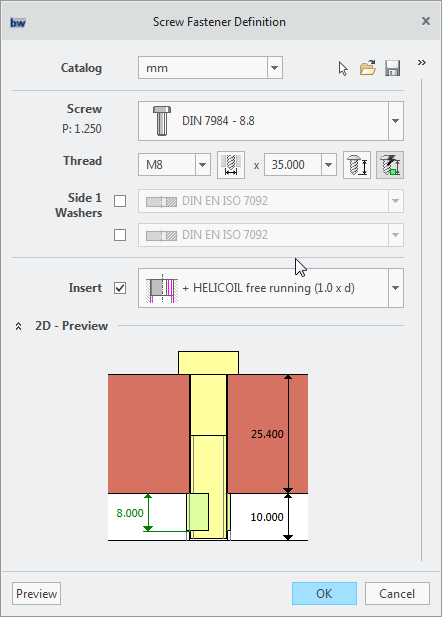Click the HELICOIL insert icon

[x=162, y=288]
